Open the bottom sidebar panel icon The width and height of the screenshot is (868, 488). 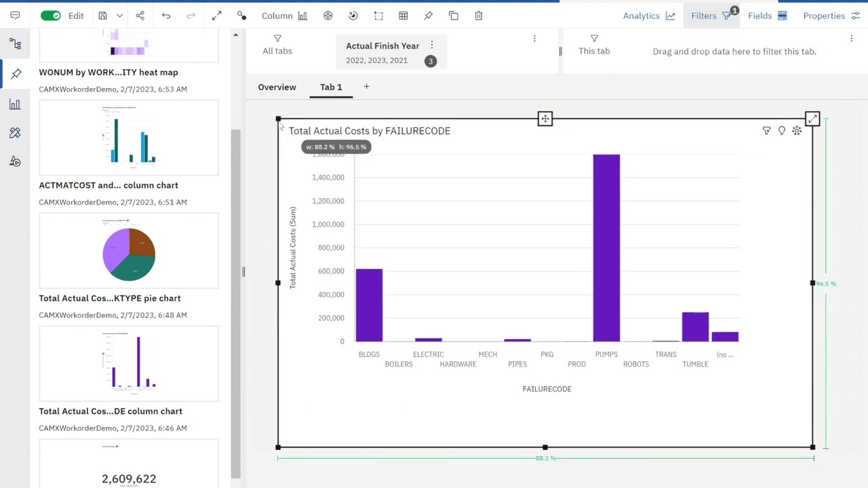coord(15,161)
